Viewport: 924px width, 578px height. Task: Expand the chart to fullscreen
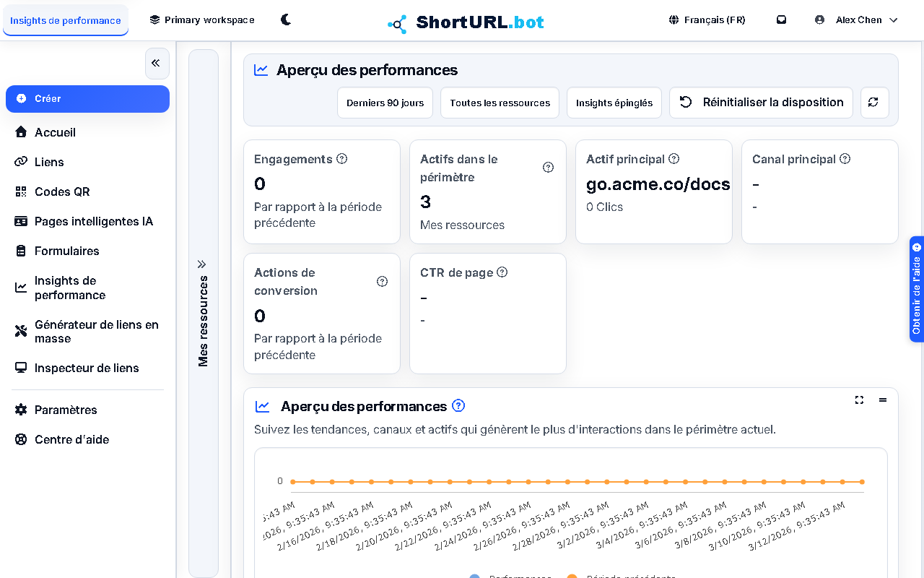pos(859,400)
